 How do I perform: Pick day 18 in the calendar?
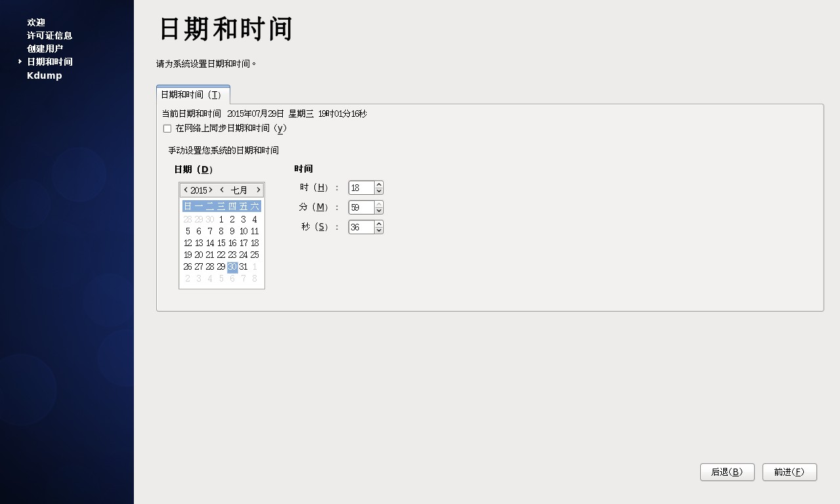tap(255, 243)
